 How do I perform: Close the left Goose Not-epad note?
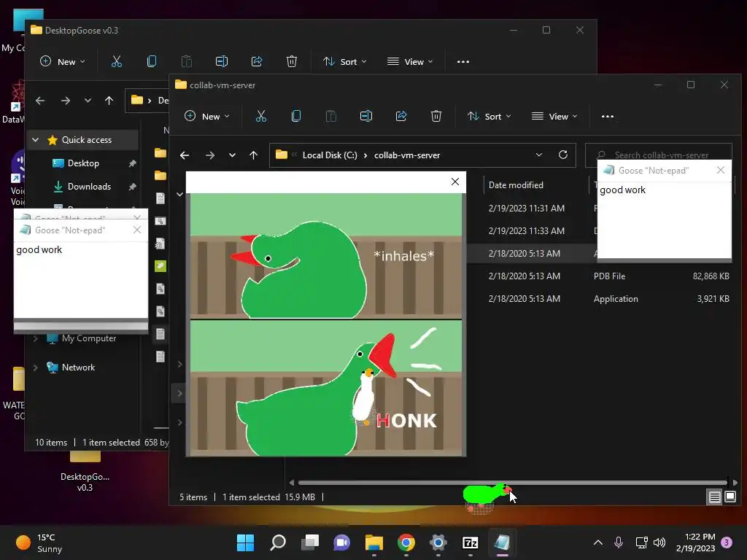137,230
